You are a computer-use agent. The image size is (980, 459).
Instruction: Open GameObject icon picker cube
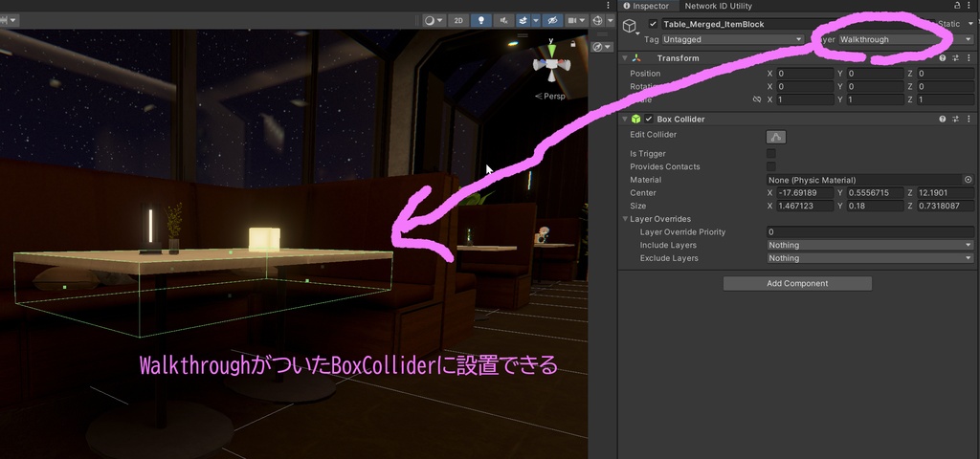(630, 26)
